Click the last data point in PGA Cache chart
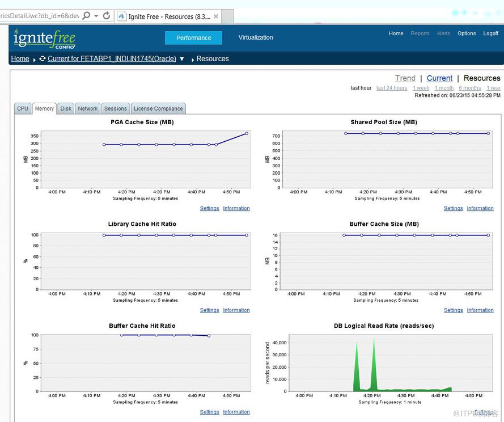 tap(247, 133)
